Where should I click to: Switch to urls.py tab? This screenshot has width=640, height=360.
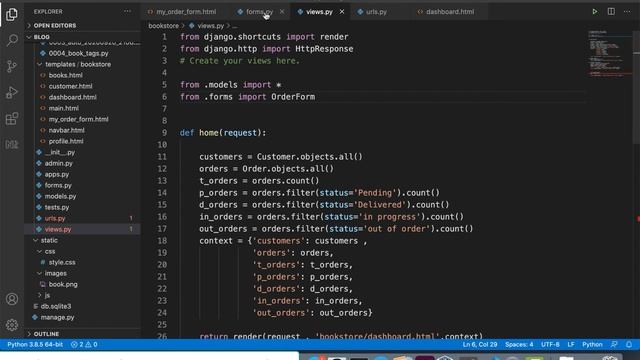(x=376, y=12)
